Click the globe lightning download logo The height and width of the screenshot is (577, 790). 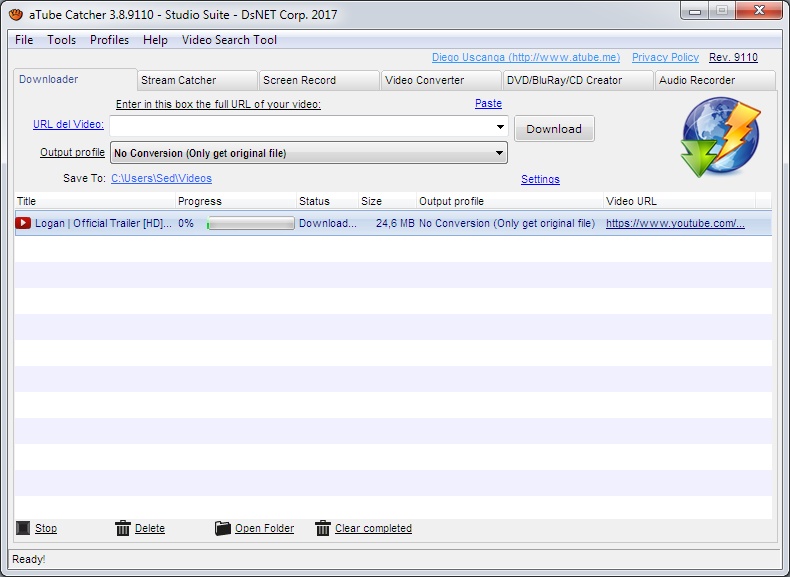(720, 137)
